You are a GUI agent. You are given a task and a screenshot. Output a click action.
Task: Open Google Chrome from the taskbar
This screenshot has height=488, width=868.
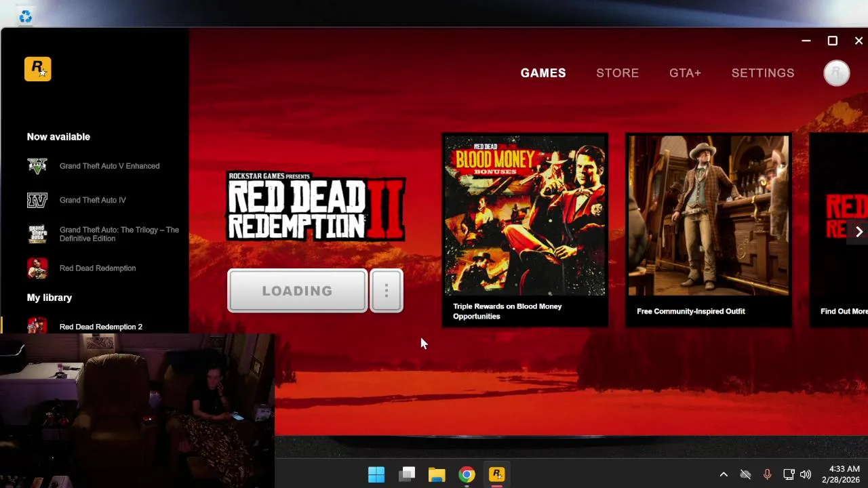pos(467,474)
